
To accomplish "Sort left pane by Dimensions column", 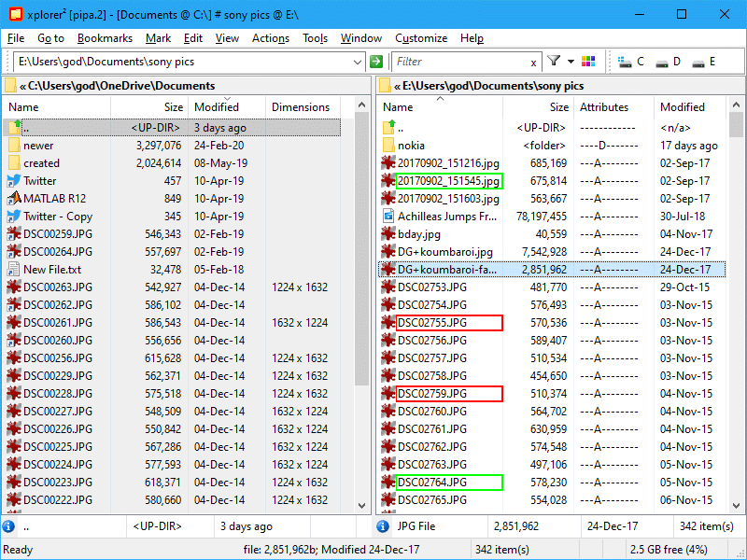I will coord(300,107).
